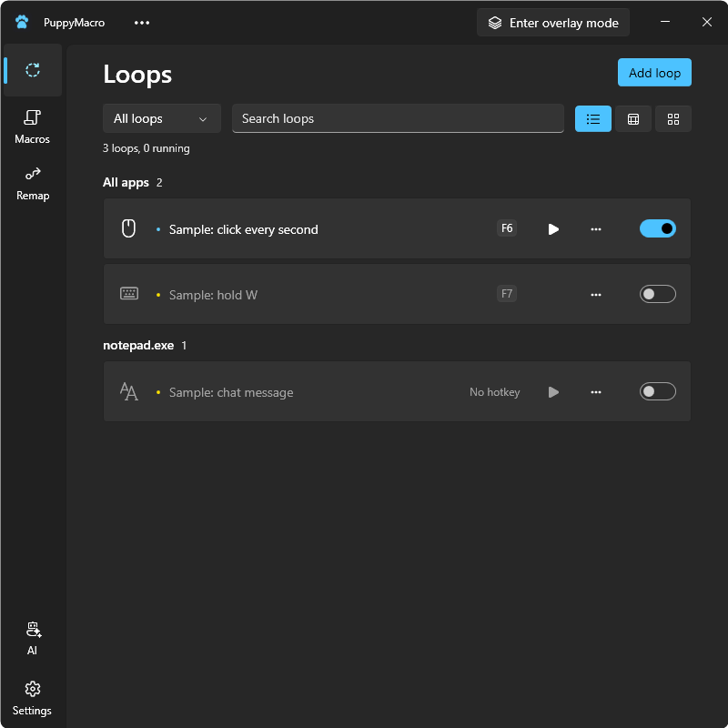Switch to table view

pyautogui.click(x=632, y=119)
